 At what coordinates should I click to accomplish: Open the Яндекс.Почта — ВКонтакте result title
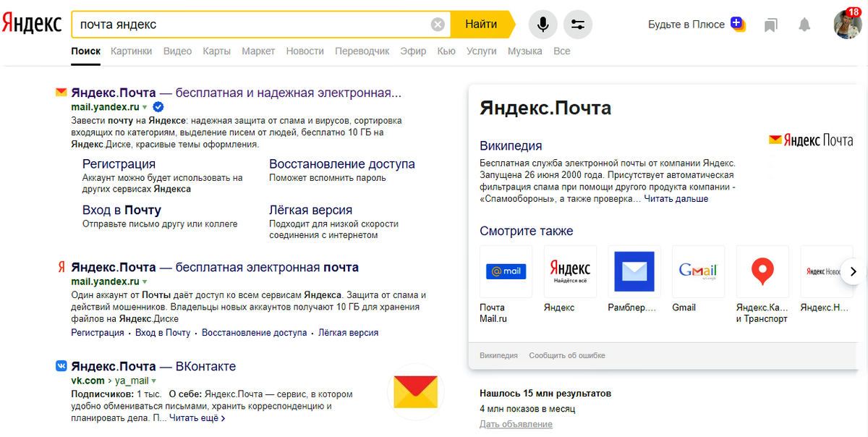point(153,366)
